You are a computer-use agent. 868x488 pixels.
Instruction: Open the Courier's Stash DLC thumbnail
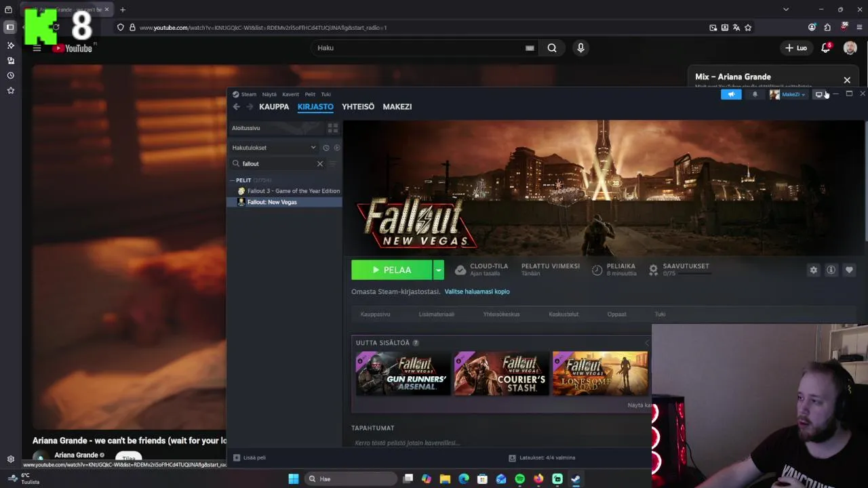point(501,373)
